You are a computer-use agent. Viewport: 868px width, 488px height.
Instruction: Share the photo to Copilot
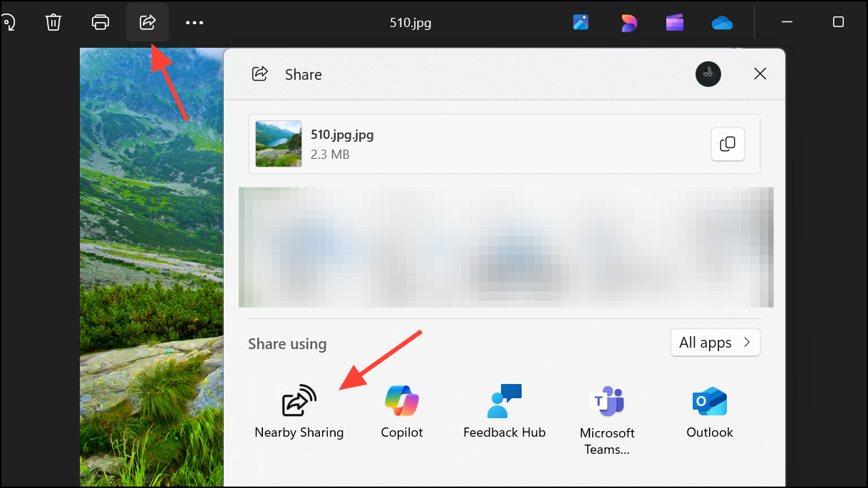(x=402, y=411)
